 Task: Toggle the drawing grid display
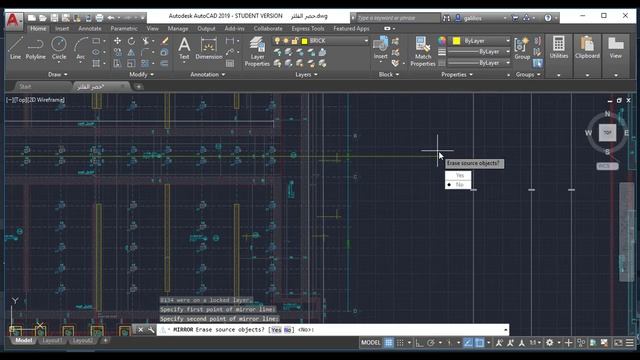pyautogui.click(x=389, y=343)
